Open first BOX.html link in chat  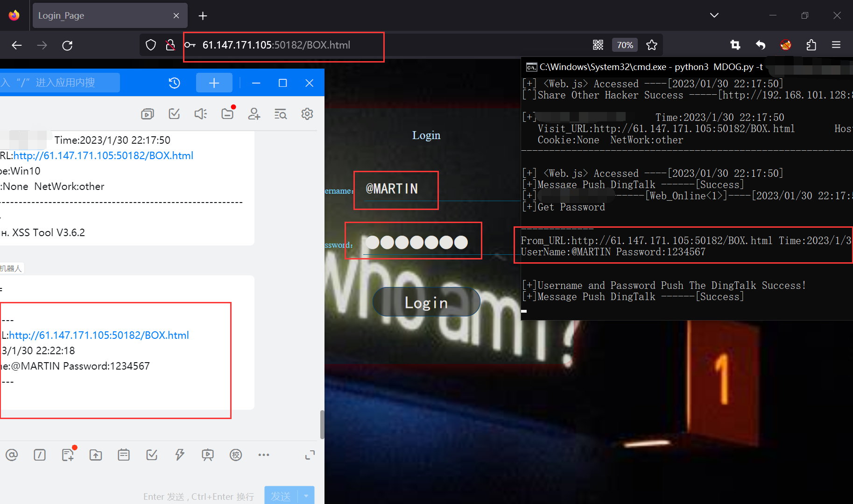[103, 155]
